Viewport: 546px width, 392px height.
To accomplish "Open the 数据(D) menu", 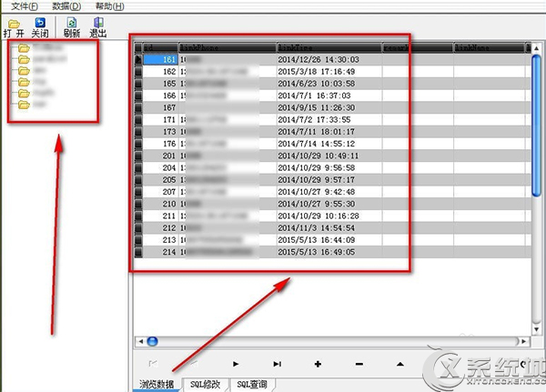I will pos(66,6).
